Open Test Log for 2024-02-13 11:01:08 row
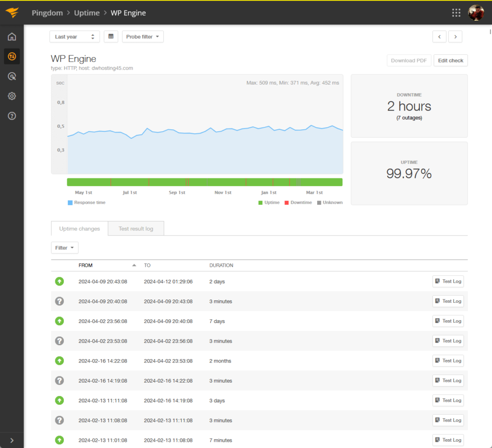Screen dimensions: 492x448 point(448,440)
